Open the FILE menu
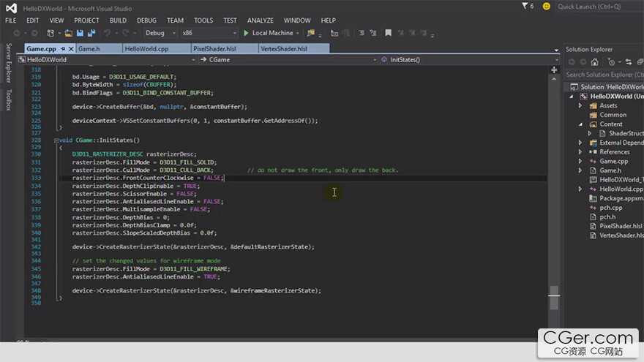Viewport: 644px width, 362px height. tap(11, 20)
